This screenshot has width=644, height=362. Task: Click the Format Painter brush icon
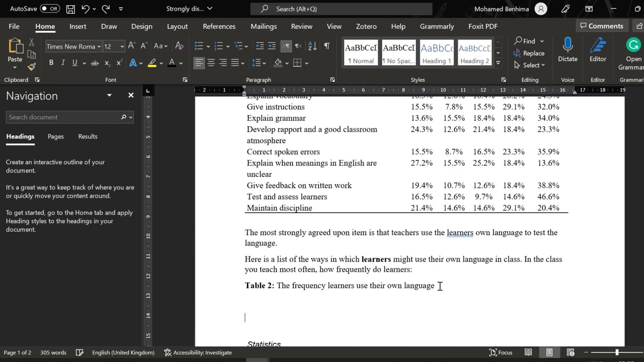pyautogui.click(x=32, y=66)
